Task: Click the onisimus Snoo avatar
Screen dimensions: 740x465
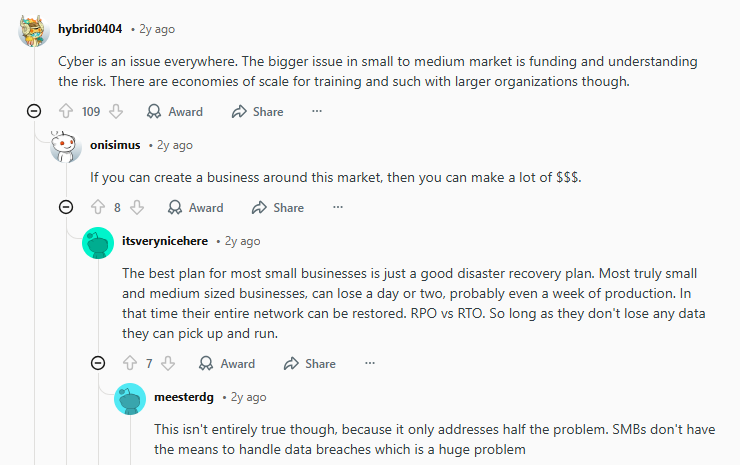Action: [x=66, y=147]
